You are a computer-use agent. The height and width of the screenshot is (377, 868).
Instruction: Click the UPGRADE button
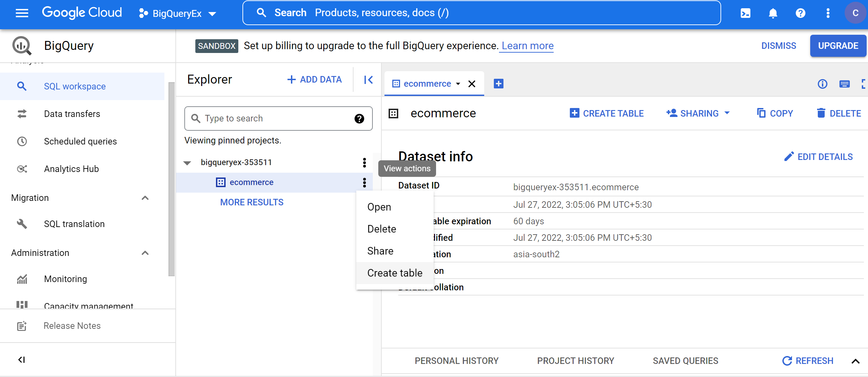tap(838, 46)
